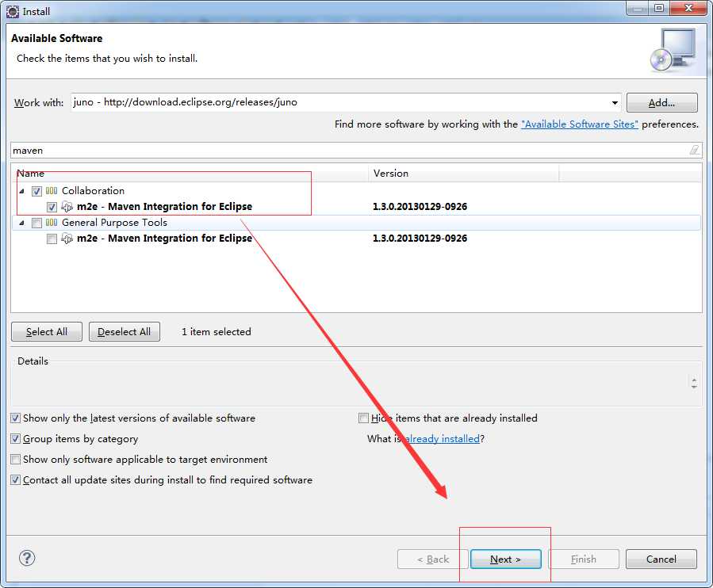Click the General Purpose Tools category icon
This screenshot has height=588, width=713.
click(x=52, y=223)
